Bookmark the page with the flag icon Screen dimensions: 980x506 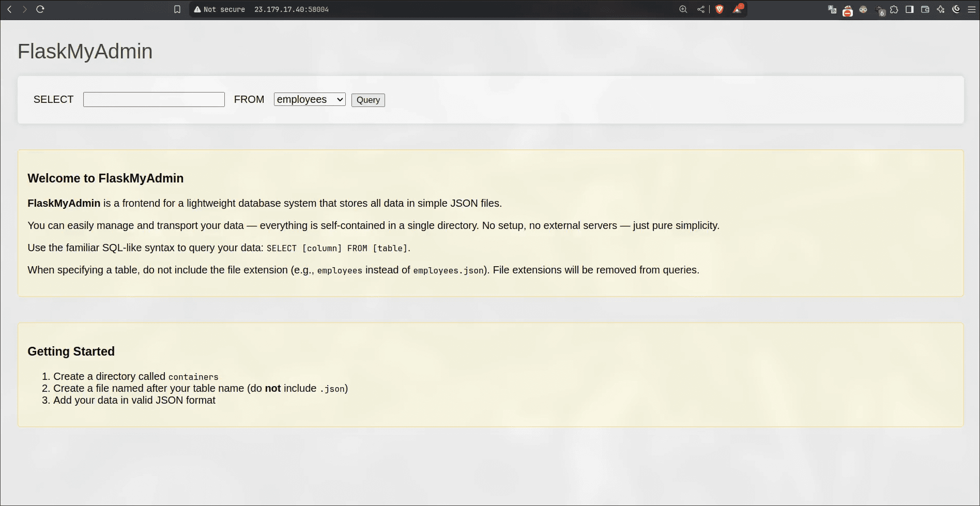click(178, 9)
